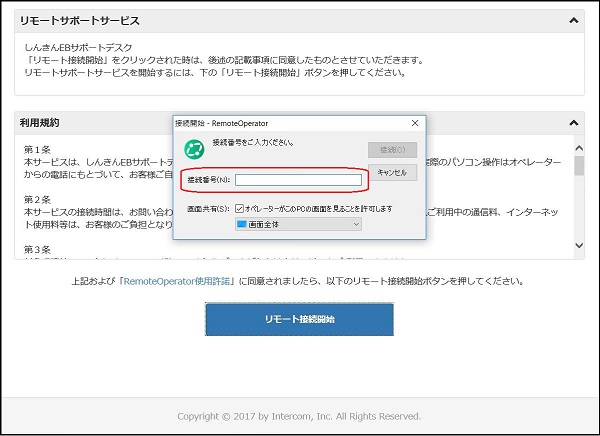Collapse the 利用規約 section
The width and height of the screenshot is (600, 436).
pos(574,122)
